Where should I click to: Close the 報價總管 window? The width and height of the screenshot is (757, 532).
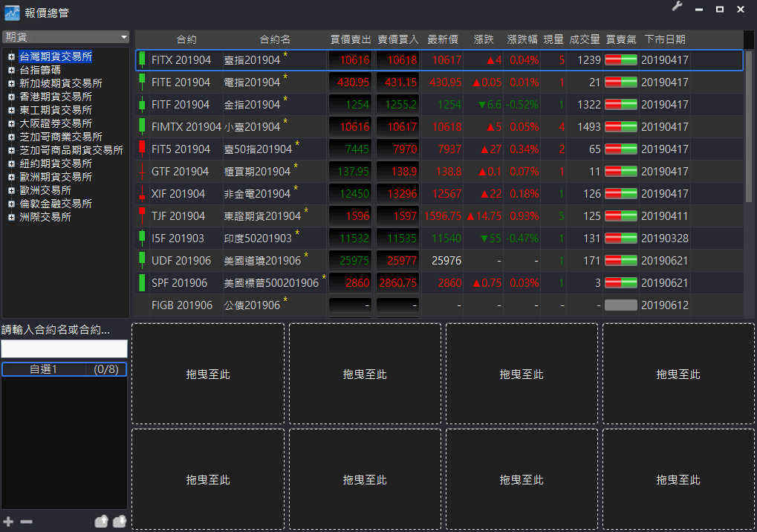tap(741, 9)
